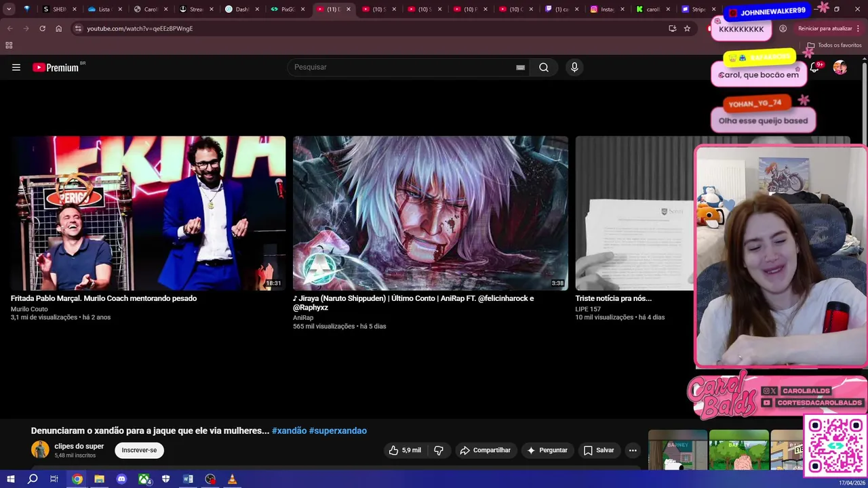Screen dimensions: 868x488
Task: Share video with Compartilhar button
Action: point(485,450)
